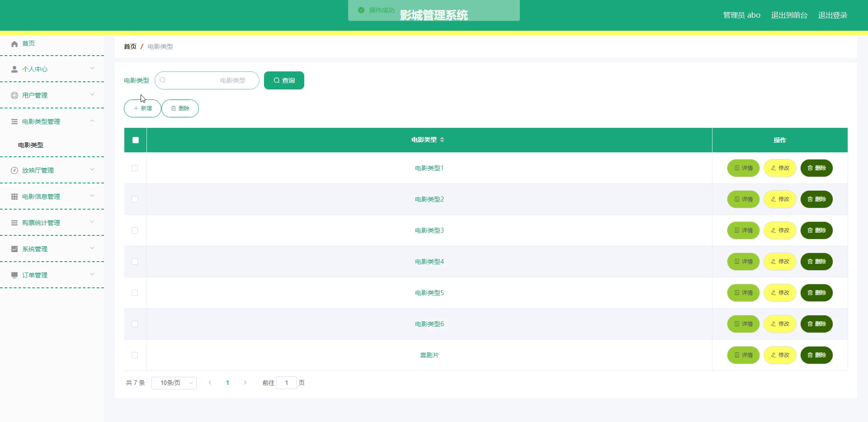Expand the 电影信息管理 menu chevron
The image size is (868, 422).
coord(92,196)
